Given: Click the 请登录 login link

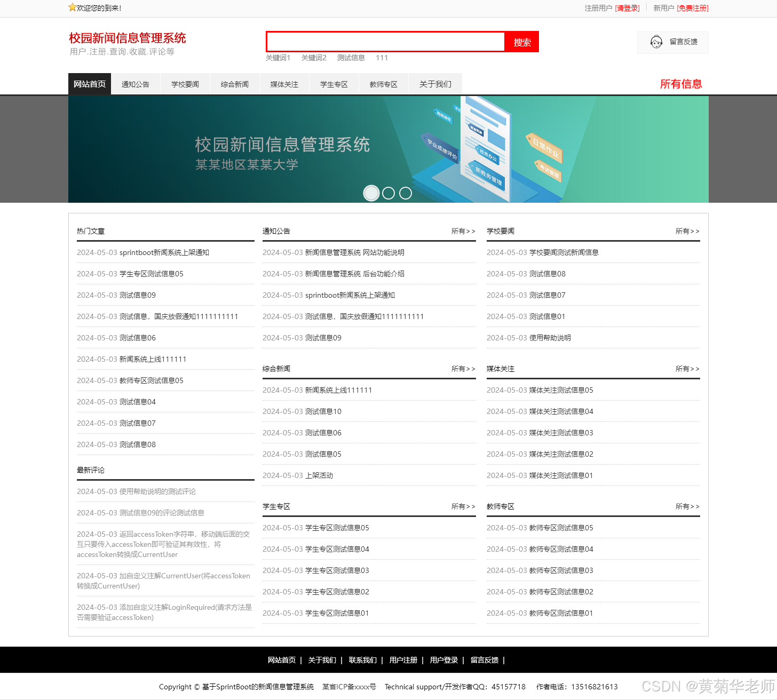Looking at the screenshot, I should [628, 8].
